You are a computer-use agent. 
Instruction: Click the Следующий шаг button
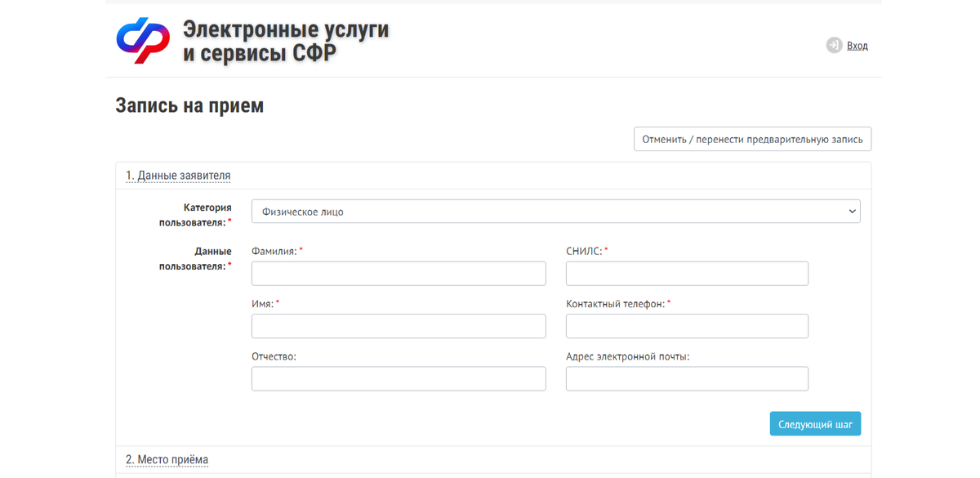click(x=815, y=423)
